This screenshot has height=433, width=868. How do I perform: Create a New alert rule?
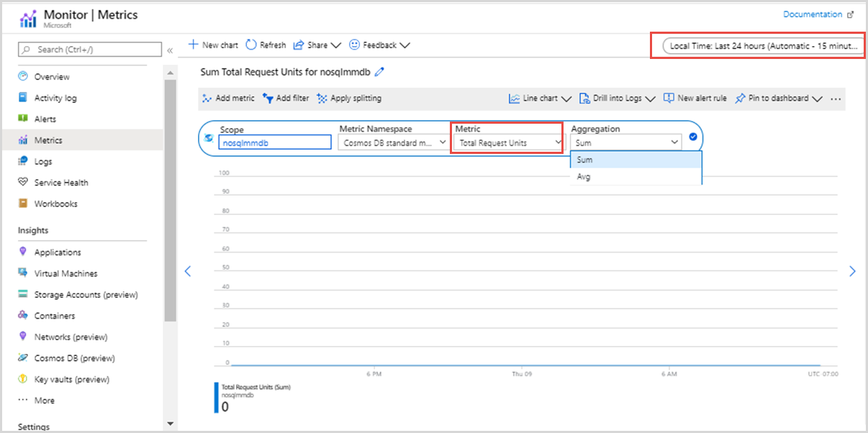[x=695, y=98]
